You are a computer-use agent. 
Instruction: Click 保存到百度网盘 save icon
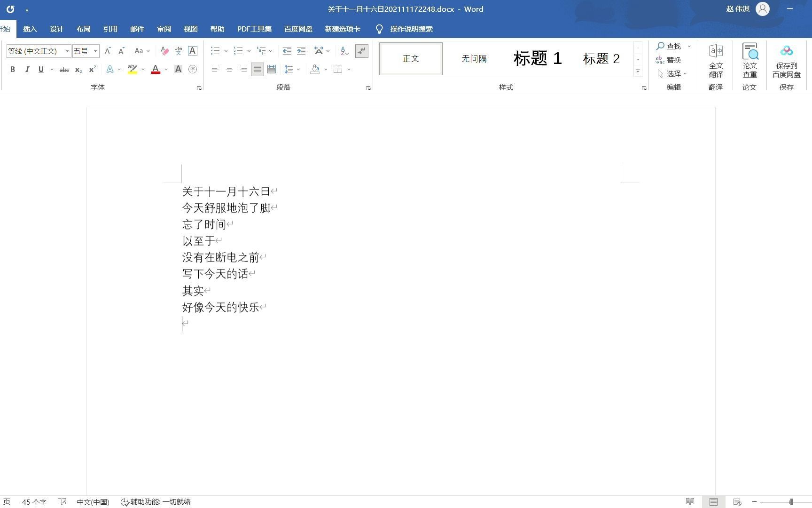[x=786, y=61]
